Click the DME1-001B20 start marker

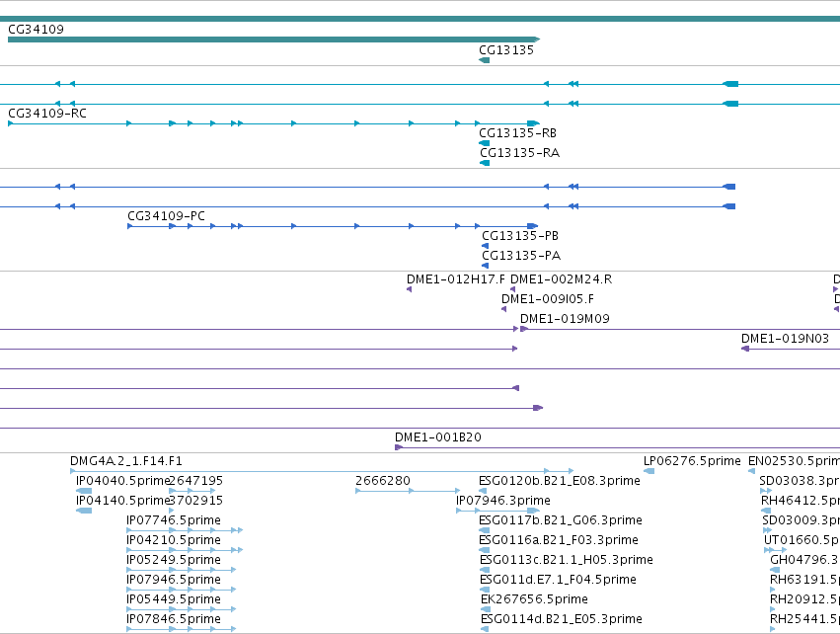[399, 447]
